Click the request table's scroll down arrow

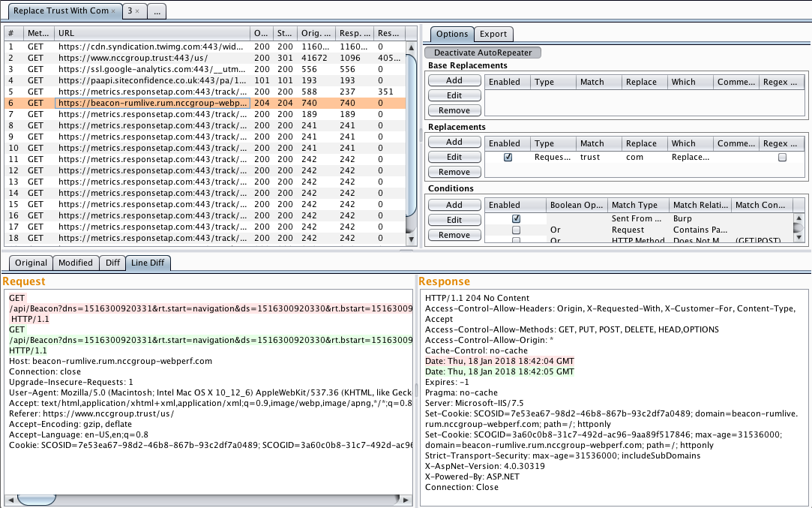point(411,239)
